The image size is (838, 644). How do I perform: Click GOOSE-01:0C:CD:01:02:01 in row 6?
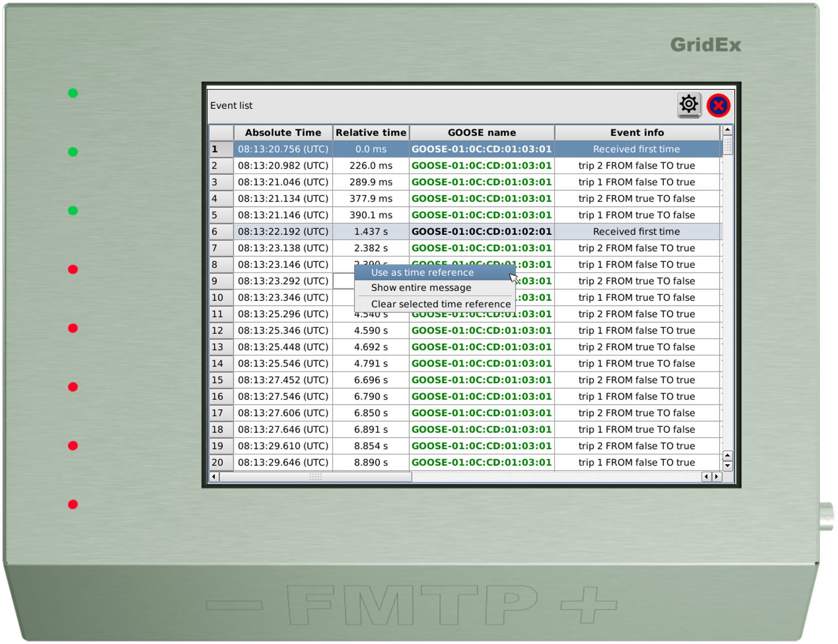click(481, 232)
